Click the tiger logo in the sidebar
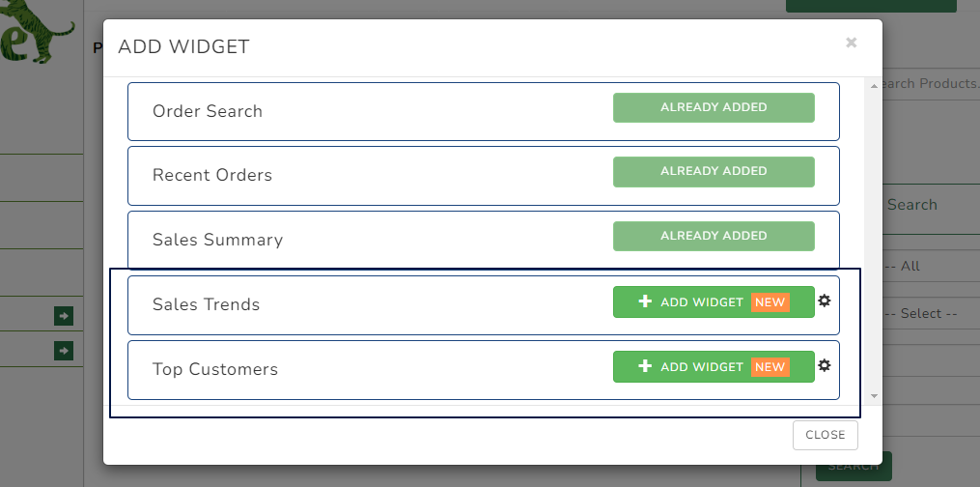Image resolution: width=980 pixels, height=487 pixels. pyautogui.click(x=37, y=30)
